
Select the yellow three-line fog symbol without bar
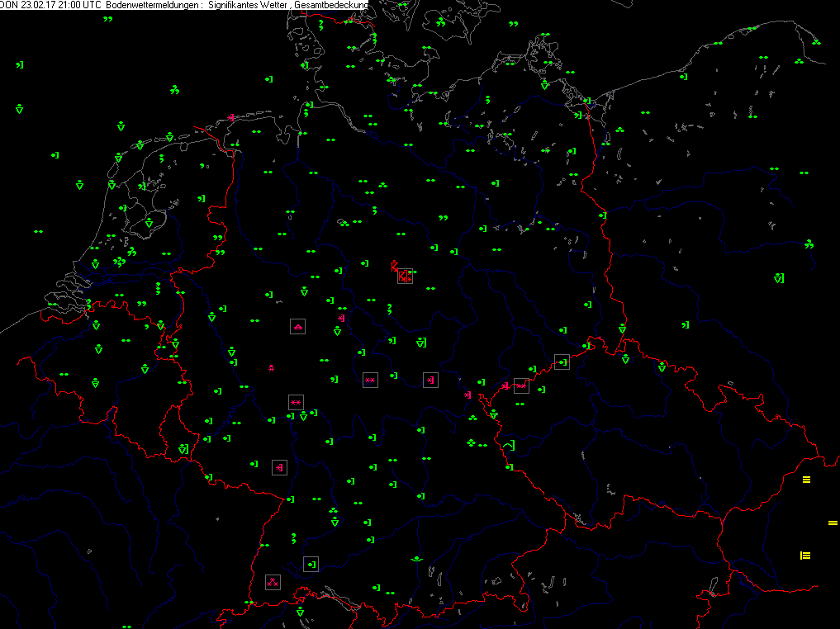click(806, 480)
